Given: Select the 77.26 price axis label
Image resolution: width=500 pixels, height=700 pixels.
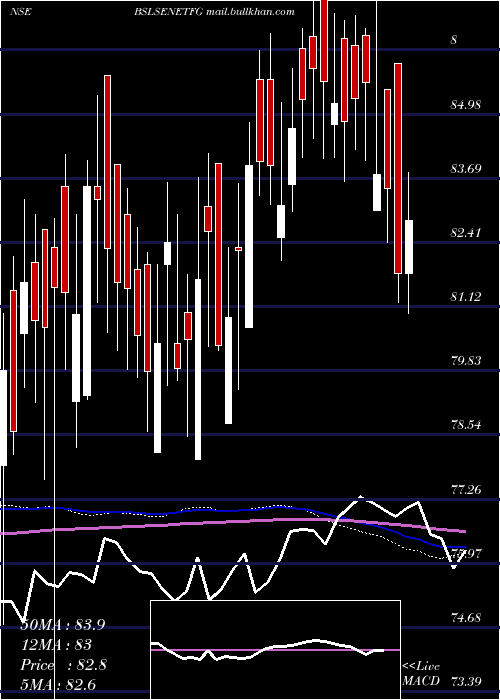Looking at the screenshot, I should (466, 490).
